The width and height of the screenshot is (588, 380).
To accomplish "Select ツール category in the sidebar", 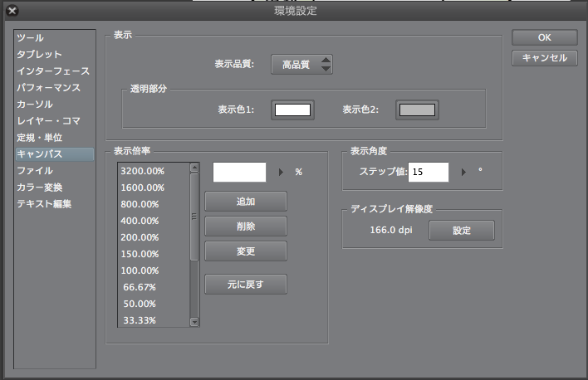I will (x=55, y=38).
